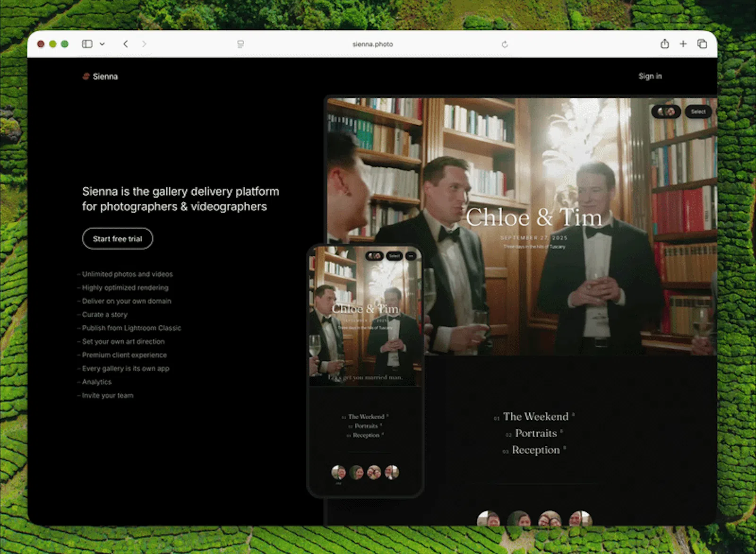Add a new tab with the plus icon
The image size is (756, 554).
click(683, 44)
